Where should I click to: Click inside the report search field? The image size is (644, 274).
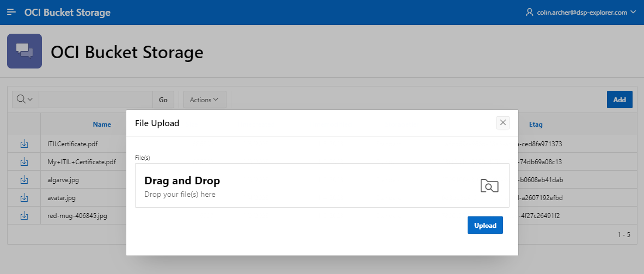click(96, 99)
